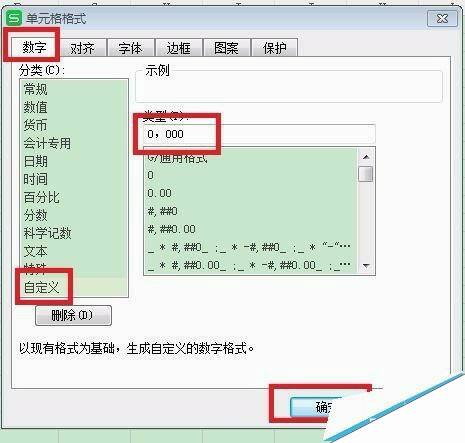
Task: Select the G/通用格式 format entry
Action: click(251, 158)
